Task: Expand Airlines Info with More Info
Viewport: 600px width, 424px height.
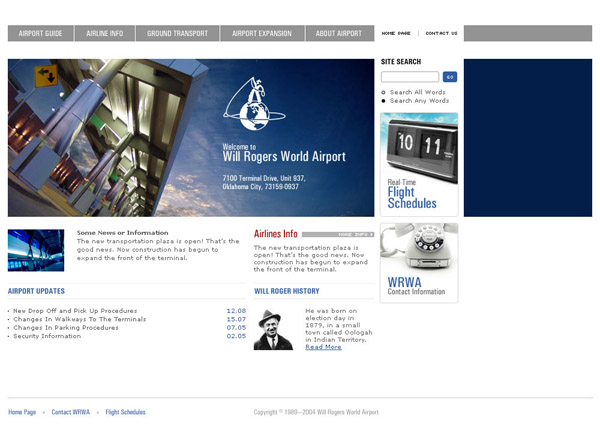Action: pos(354,234)
